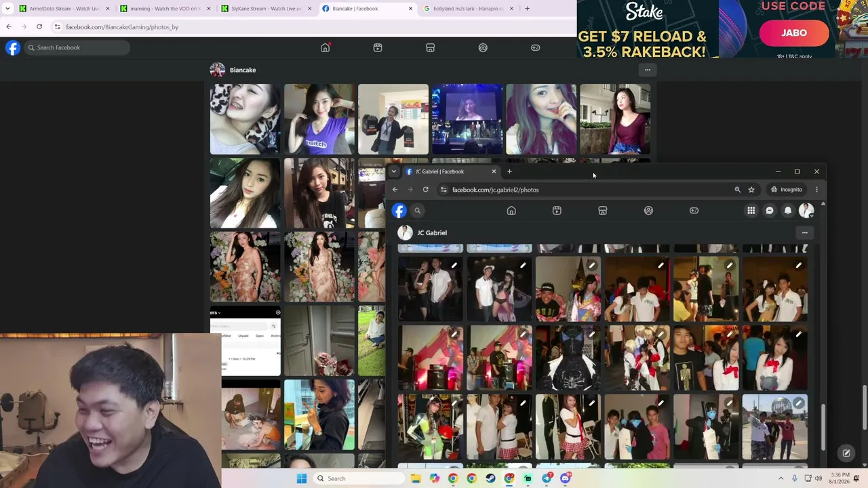Click the round search icon in JC Gabriel window
Viewport: 868px width, 488px height.
(418, 211)
